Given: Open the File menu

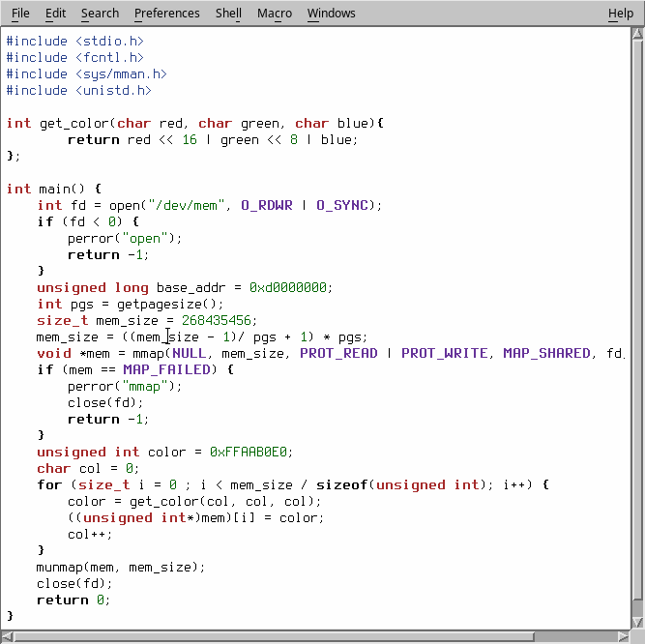Looking at the screenshot, I should click(20, 14).
